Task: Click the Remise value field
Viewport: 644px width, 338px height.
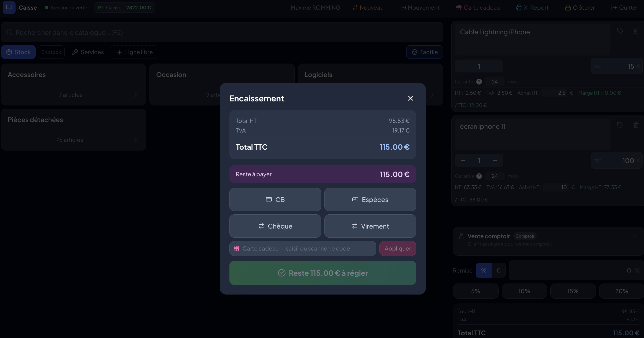Action: (x=576, y=270)
